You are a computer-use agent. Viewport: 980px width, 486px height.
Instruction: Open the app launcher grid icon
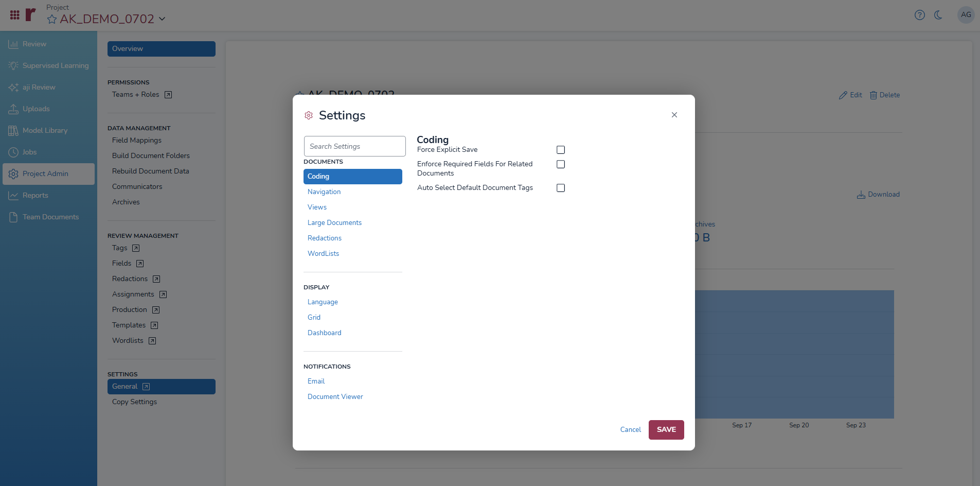[15, 15]
